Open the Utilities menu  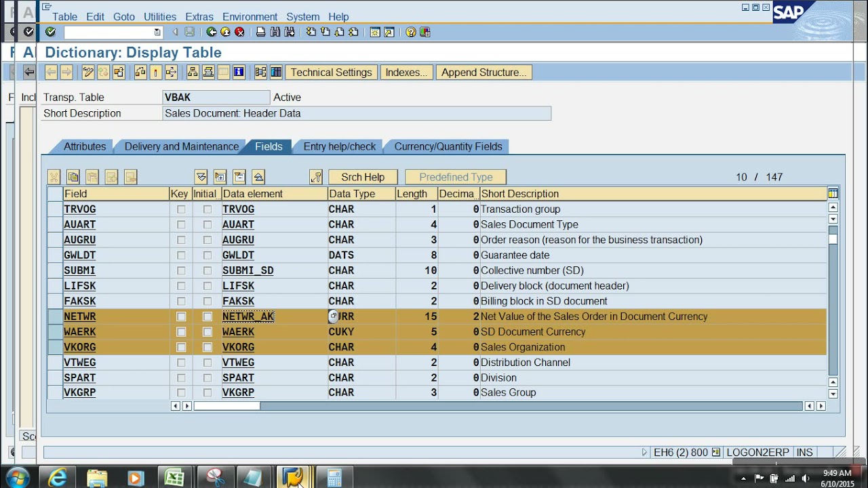pos(159,17)
